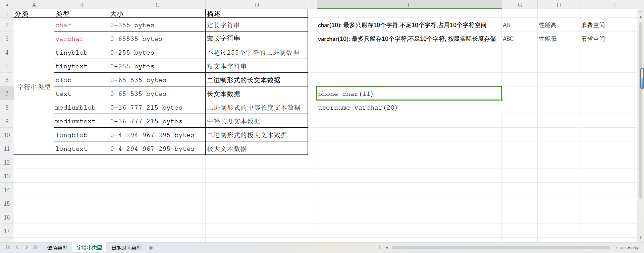Select the 性能低 cell
Screen dimensions: 644x253
point(558,39)
